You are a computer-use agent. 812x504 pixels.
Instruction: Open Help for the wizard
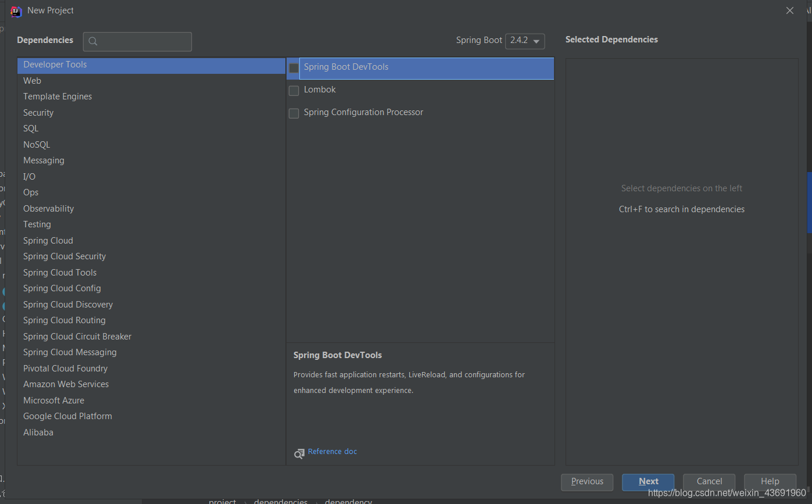point(770,482)
